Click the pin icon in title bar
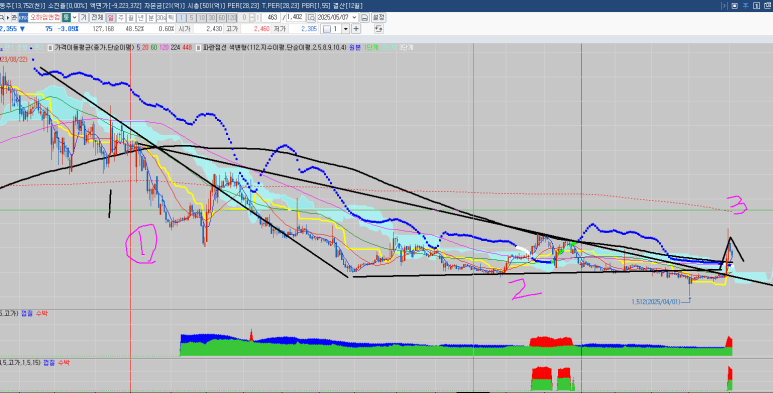Screen dimensions: 773x393 (745, 6)
